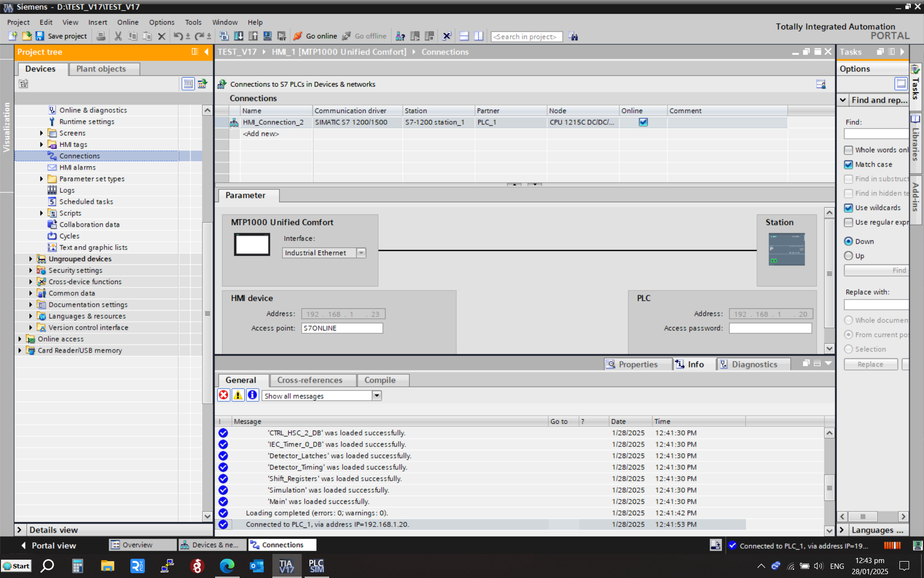
Task: Click the Print toolbar icon
Action: click(101, 36)
